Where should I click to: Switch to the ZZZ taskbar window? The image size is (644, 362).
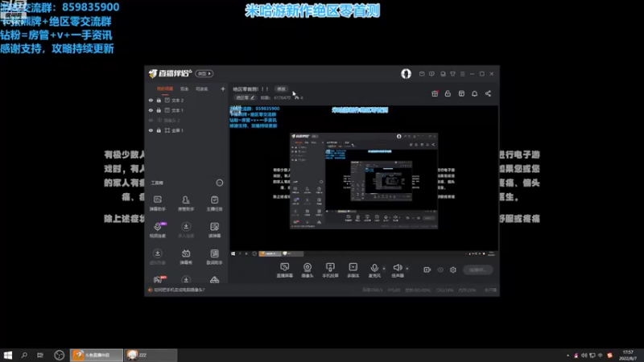point(151,355)
